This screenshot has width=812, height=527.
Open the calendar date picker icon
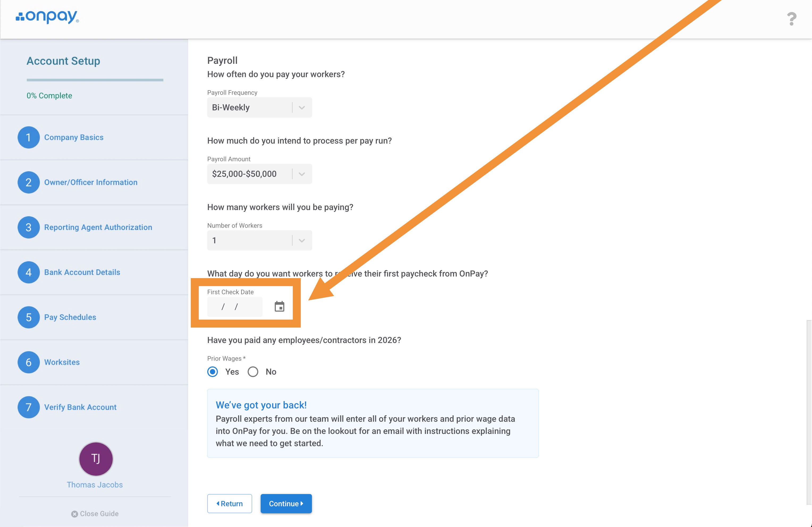(x=279, y=307)
